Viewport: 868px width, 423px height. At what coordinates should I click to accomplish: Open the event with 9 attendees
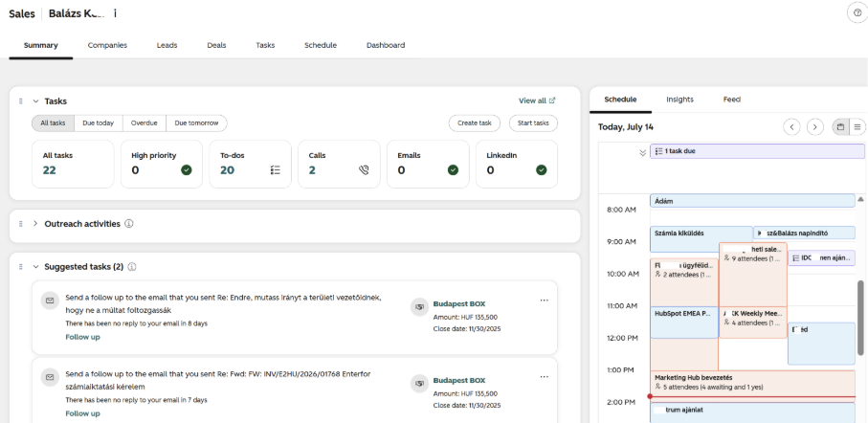tap(753, 274)
